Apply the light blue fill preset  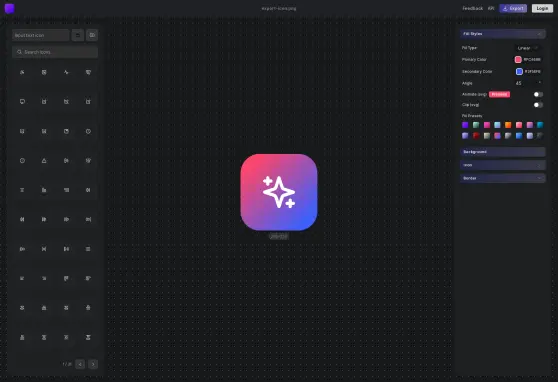(498, 125)
